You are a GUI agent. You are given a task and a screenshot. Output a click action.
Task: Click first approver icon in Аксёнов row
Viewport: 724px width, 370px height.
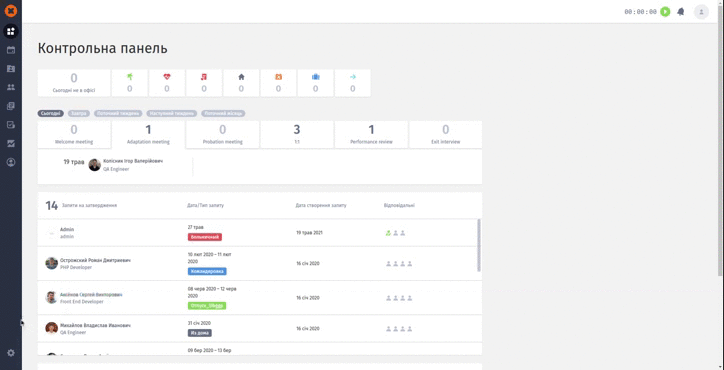click(388, 298)
